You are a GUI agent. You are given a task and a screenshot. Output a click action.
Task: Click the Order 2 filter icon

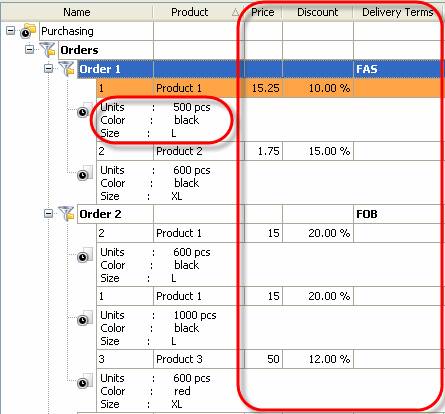(x=66, y=213)
